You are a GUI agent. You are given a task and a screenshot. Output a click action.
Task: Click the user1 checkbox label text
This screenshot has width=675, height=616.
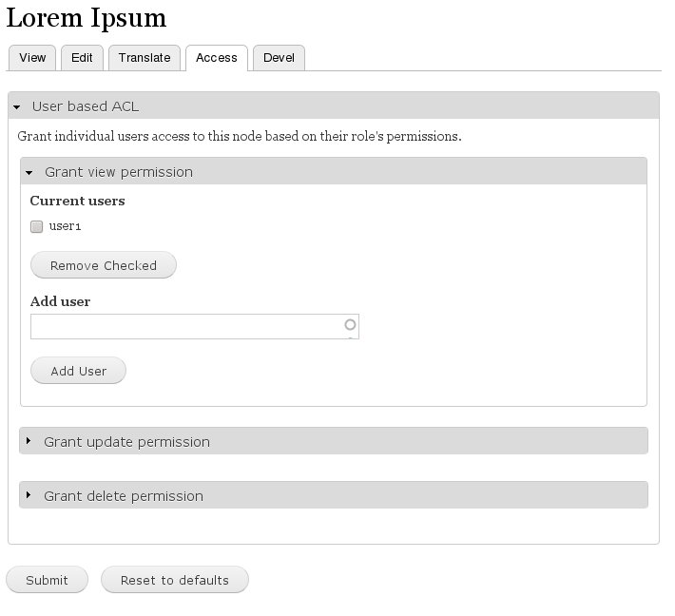pyautogui.click(x=65, y=226)
